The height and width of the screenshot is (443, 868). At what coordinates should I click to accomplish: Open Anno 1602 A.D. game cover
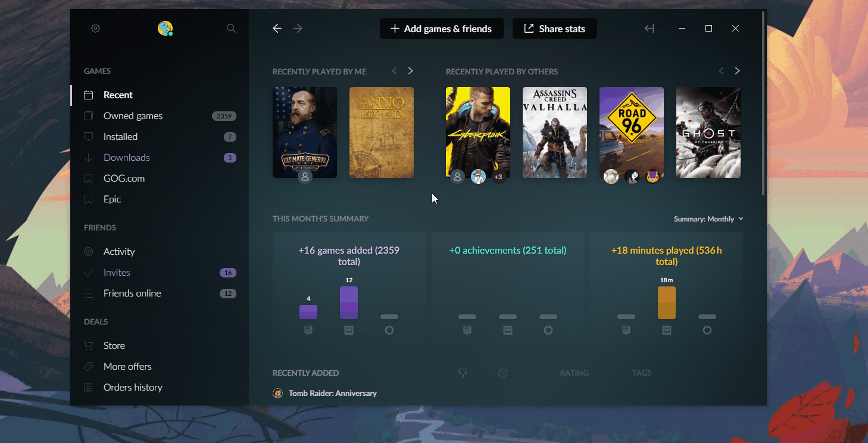click(382, 132)
